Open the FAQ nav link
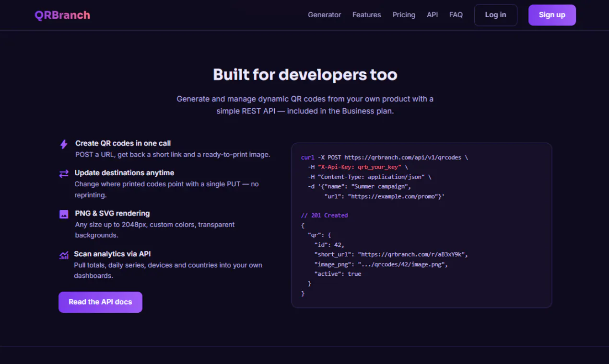This screenshot has height=364, width=609. coord(456,15)
